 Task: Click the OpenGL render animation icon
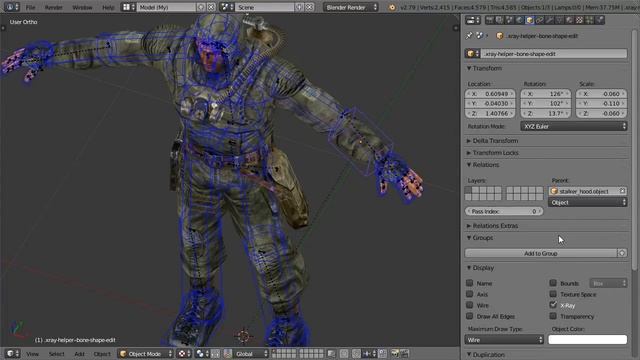coord(404,353)
